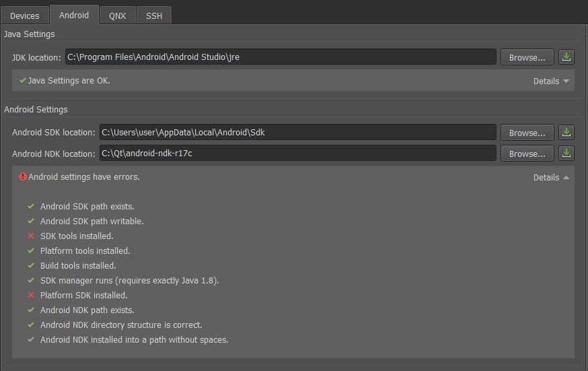The image size is (588, 371).
Task: Browse for Android SDK location
Action: coord(527,133)
